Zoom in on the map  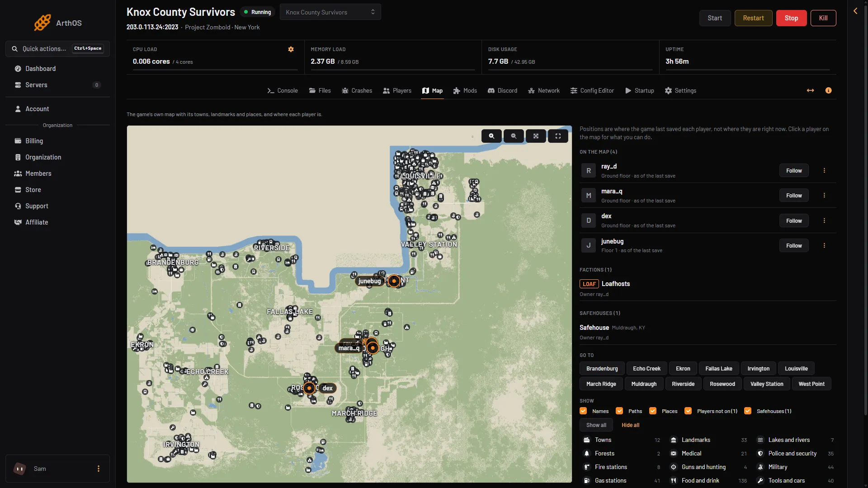pos(491,136)
